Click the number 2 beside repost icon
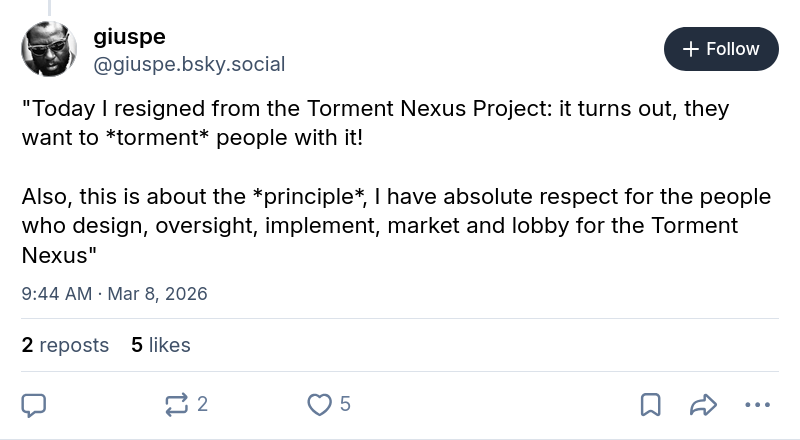 [x=203, y=404]
